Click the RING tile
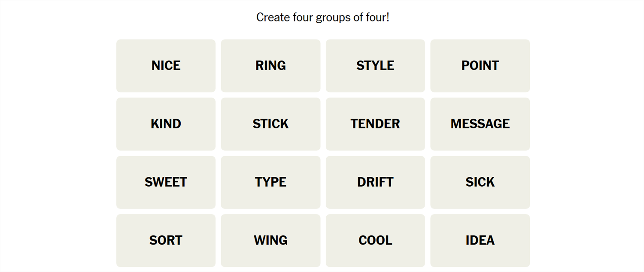Image resolution: width=644 pixels, height=272 pixels. pyautogui.click(x=270, y=66)
